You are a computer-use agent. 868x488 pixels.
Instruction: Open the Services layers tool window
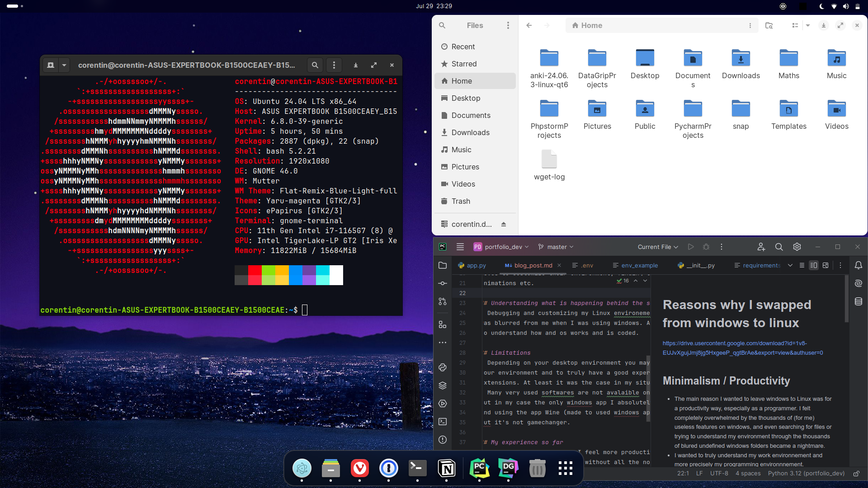[443, 385]
